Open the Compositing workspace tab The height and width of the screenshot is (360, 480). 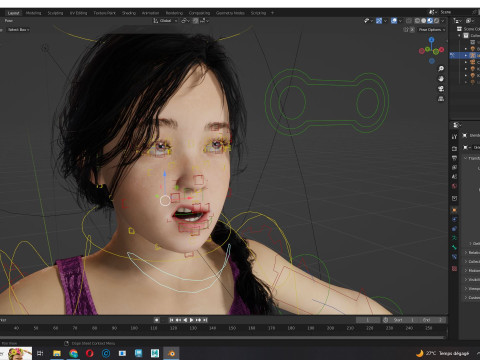199,13
